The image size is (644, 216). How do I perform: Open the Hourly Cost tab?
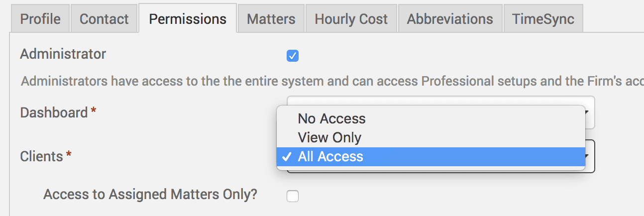point(351,19)
